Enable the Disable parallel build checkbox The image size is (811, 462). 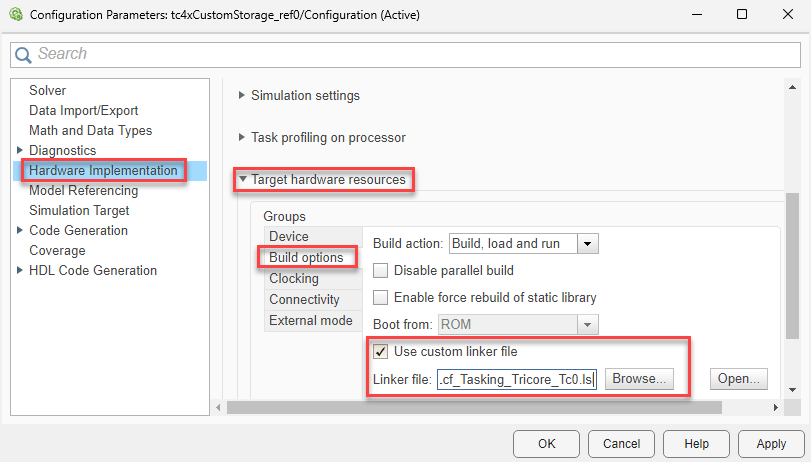pos(381,270)
